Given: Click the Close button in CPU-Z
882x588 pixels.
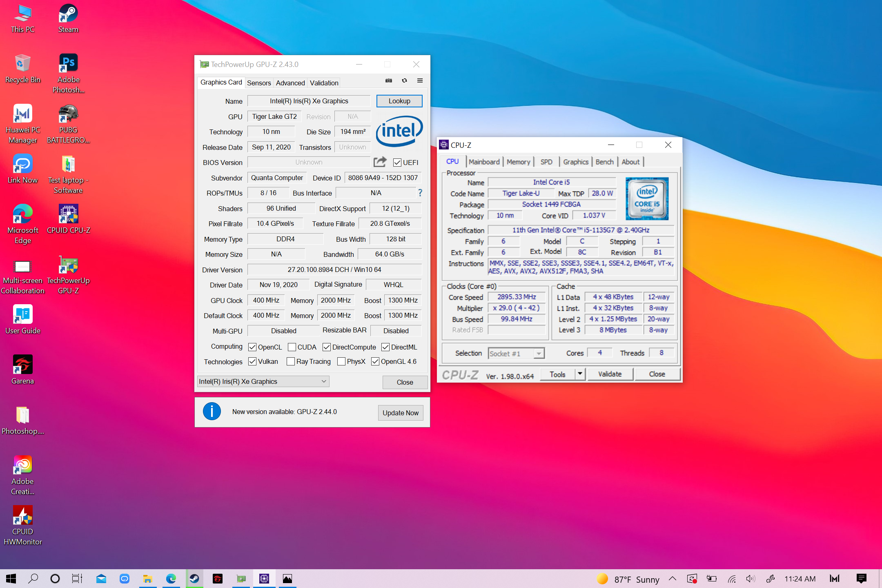Looking at the screenshot, I should pyautogui.click(x=657, y=374).
